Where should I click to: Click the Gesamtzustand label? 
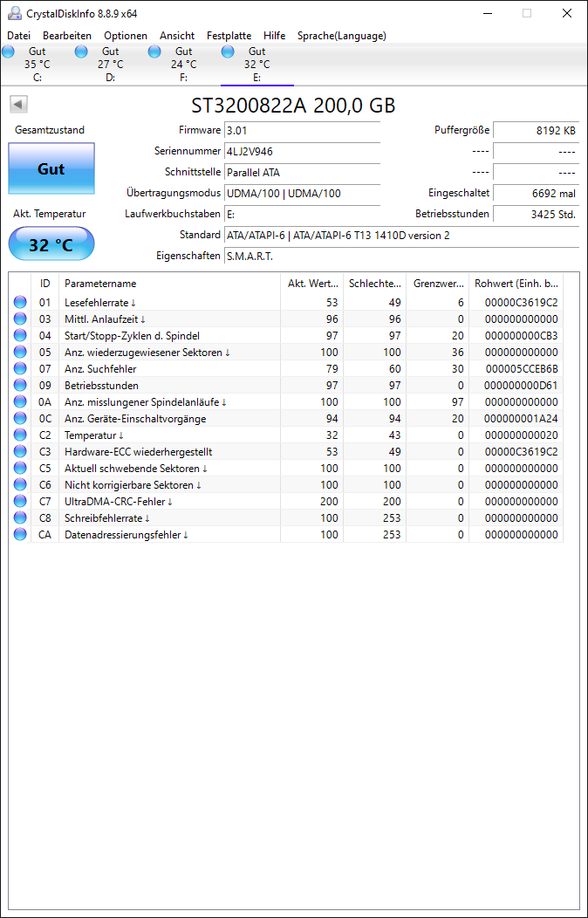pos(50,130)
